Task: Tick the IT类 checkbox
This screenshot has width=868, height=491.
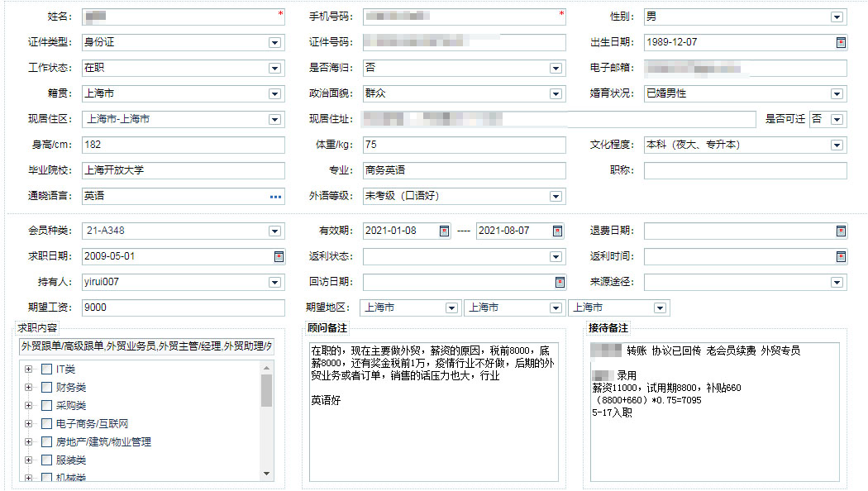Action: 46,369
